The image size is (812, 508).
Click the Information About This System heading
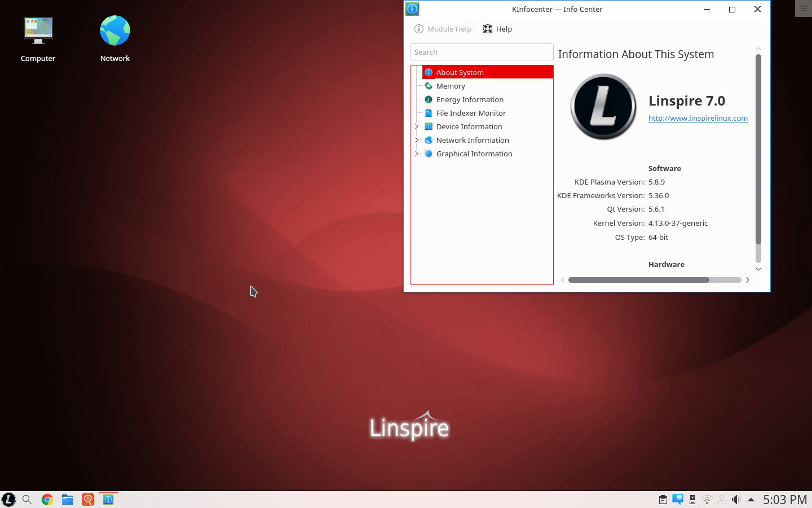tap(636, 54)
